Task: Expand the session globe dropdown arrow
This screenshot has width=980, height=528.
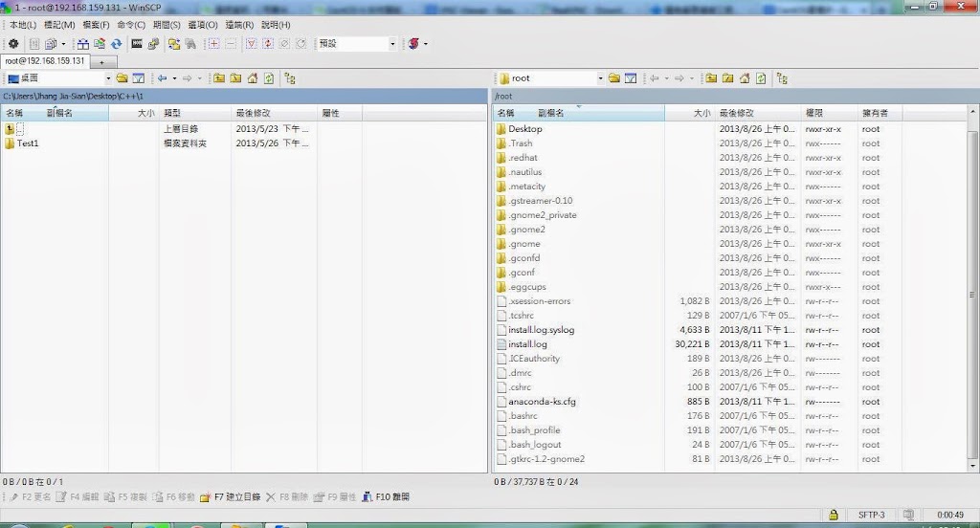Action: (x=426, y=44)
